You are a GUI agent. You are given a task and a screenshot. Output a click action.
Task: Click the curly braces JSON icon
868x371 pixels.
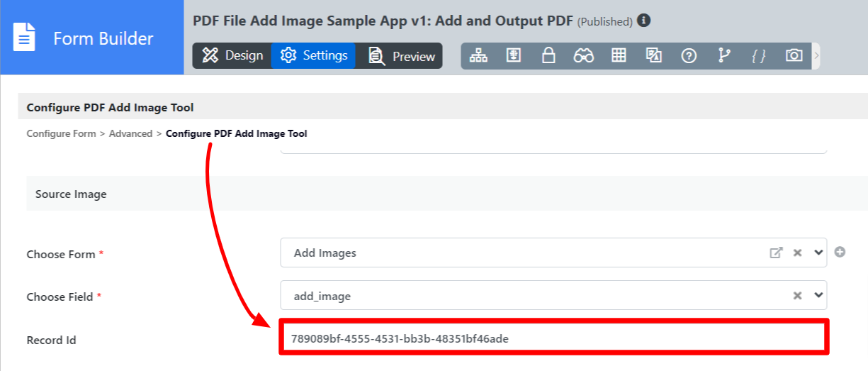pos(759,55)
